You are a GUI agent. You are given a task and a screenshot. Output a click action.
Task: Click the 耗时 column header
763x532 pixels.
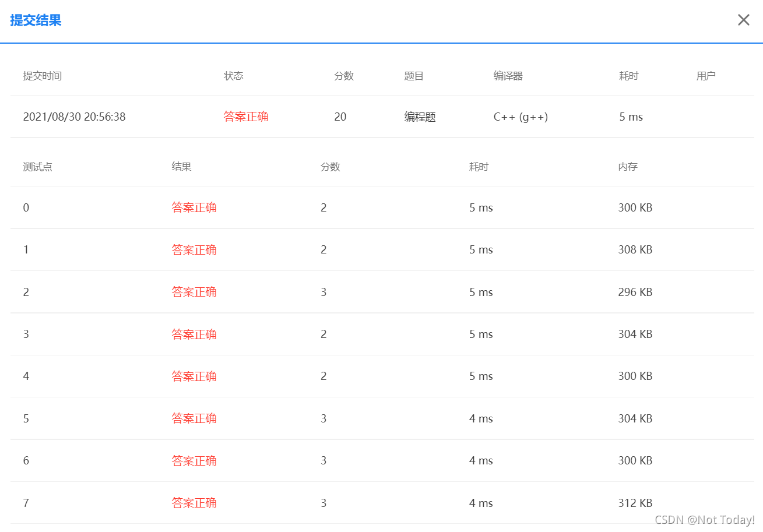coord(628,76)
